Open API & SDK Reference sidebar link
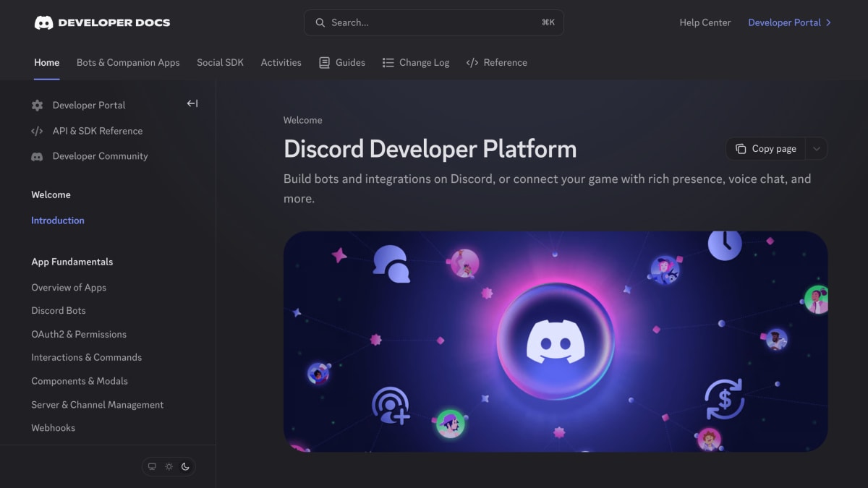This screenshot has width=868, height=488. point(98,131)
